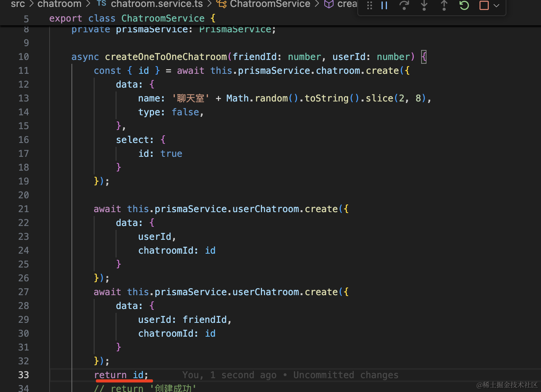Open the 'chatroom' breadcrumb folder

click(x=59, y=4)
